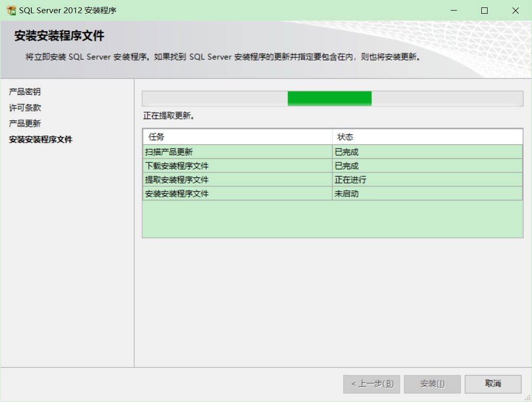Select the 安装安装程序文件 task cell in the table
The image size is (532, 402).
[238, 194]
